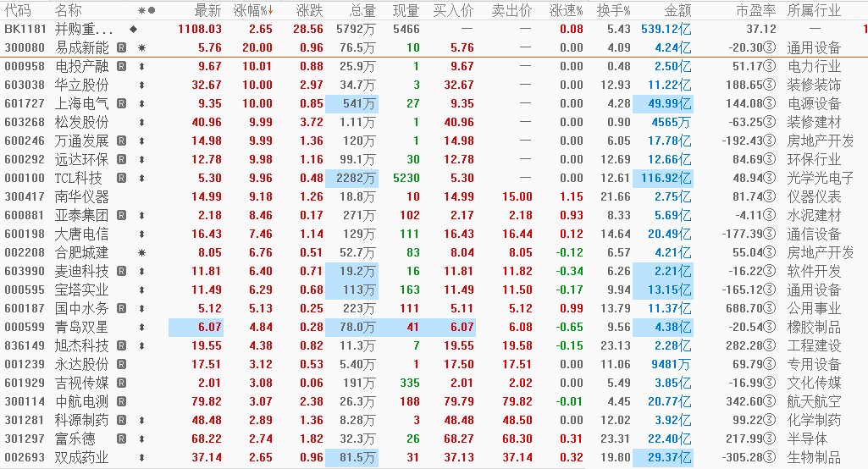Select the sector code BK1181
Viewport: 868px width, 469px height.
(x=25, y=29)
